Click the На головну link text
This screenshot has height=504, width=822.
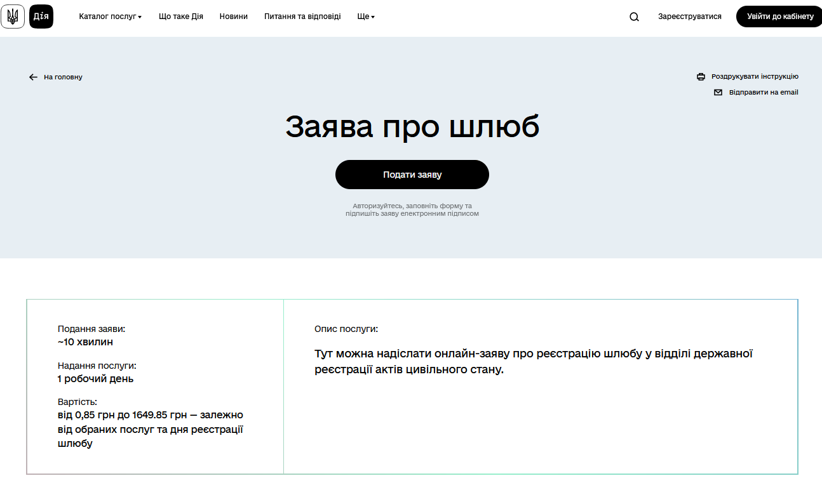(63, 77)
